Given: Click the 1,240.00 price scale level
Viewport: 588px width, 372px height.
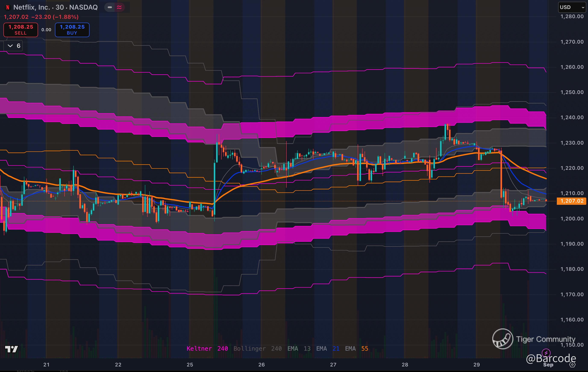Looking at the screenshot, I should coord(572,117).
